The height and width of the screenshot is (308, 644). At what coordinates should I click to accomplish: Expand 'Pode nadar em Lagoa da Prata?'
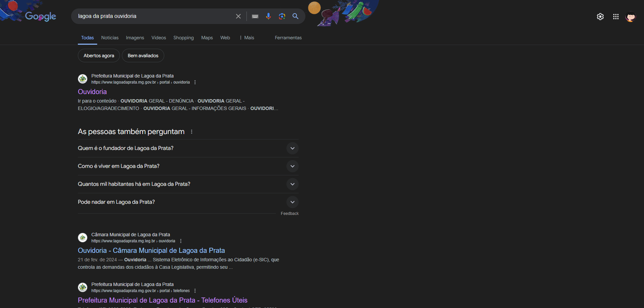pyautogui.click(x=188, y=202)
